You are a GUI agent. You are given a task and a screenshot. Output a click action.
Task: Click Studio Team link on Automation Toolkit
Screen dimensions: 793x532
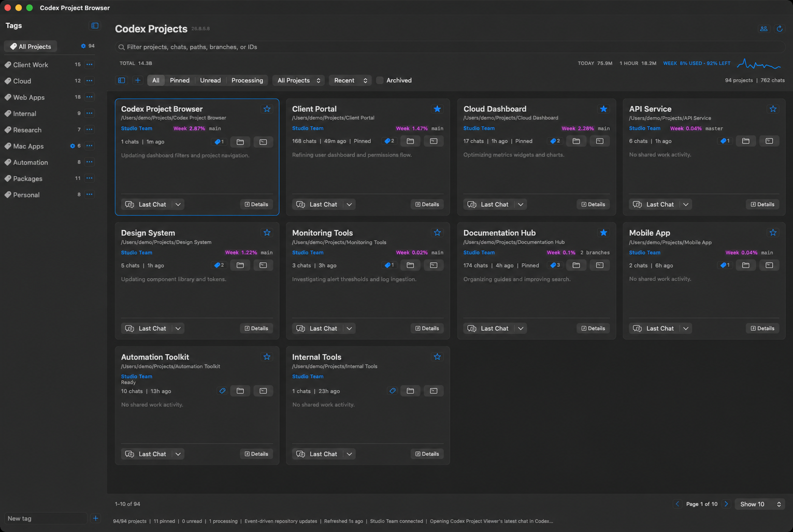coord(137,377)
